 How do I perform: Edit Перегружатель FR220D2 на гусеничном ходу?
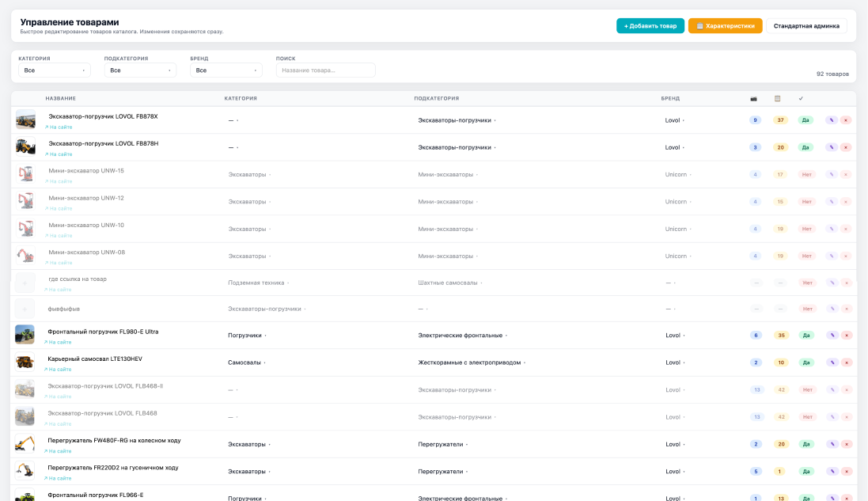pos(832,471)
